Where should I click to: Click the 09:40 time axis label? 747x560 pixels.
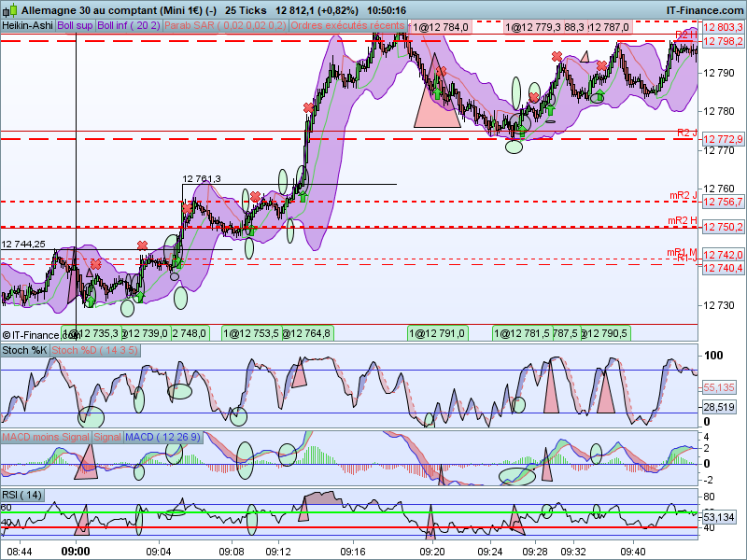[x=633, y=552]
